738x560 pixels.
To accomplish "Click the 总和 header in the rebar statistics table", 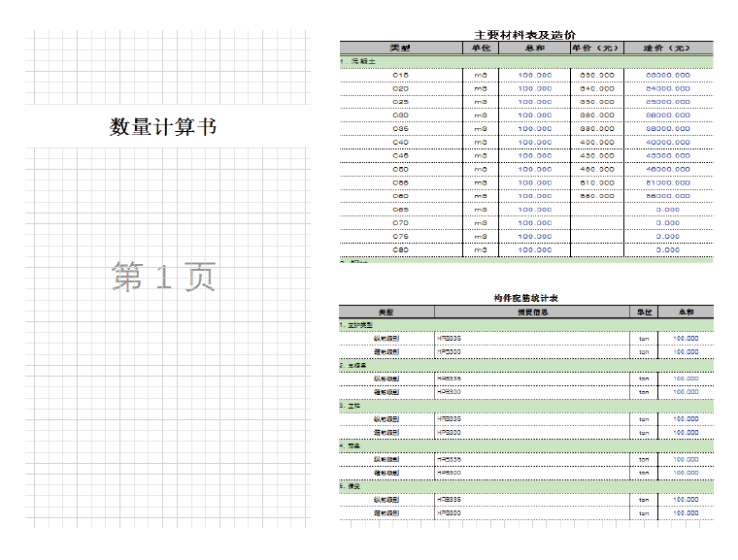I will click(x=686, y=312).
